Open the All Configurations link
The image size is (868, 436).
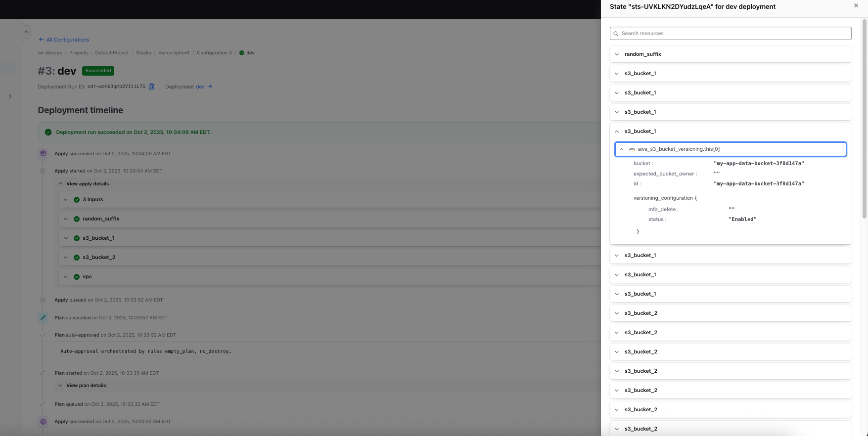pyautogui.click(x=68, y=40)
